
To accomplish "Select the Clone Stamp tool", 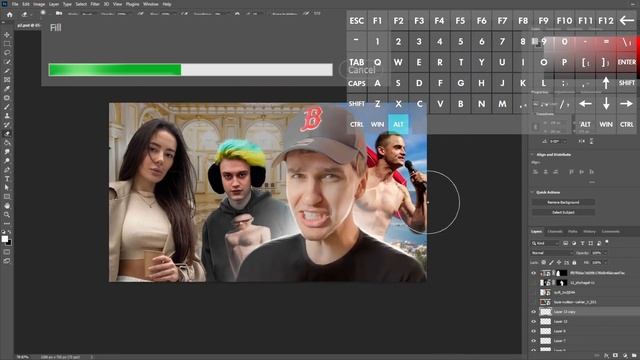I will 7,116.
